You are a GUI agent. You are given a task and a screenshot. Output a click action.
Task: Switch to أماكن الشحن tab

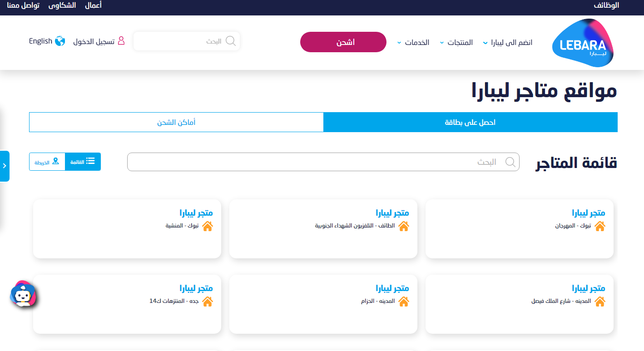pyautogui.click(x=176, y=123)
